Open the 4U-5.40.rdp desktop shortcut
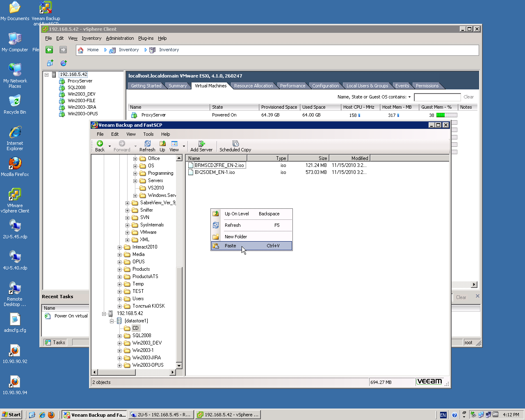The width and height of the screenshot is (525, 420). [x=15, y=257]
